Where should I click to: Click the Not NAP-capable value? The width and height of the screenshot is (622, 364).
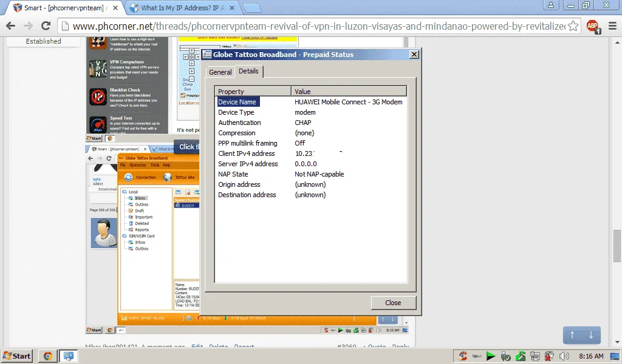coord(319,174)
